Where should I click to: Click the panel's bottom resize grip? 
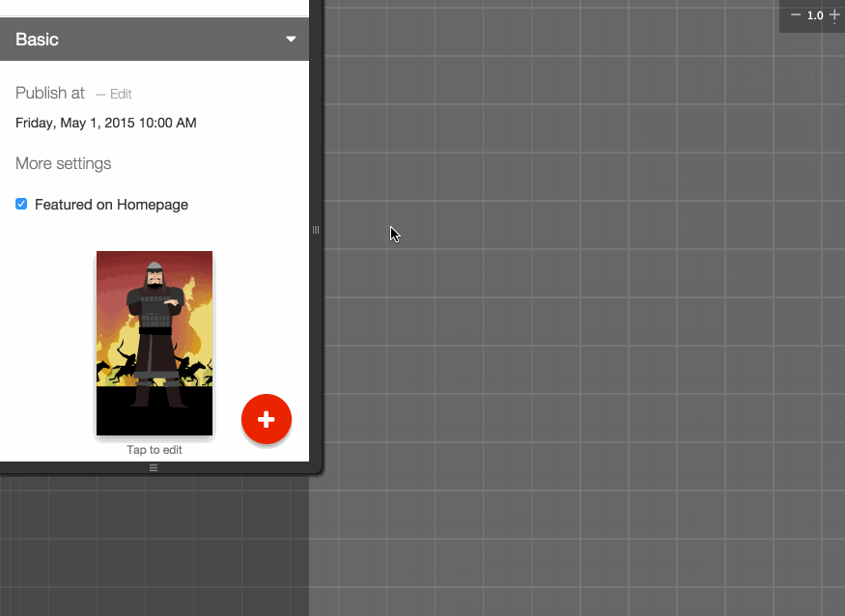point(154,468)
